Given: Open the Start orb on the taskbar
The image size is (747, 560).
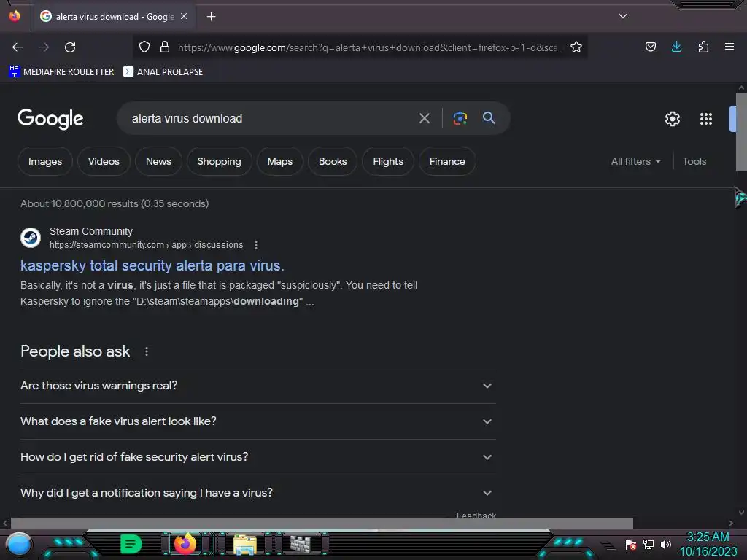Looking at the screenshot, I should [x=19, y=544].
